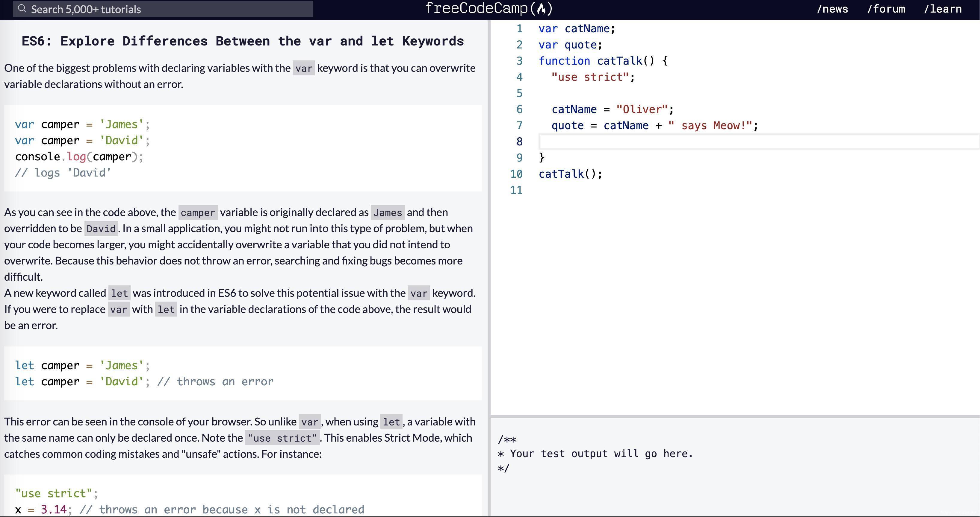Click the search bar icon
The image size is (980, 517).
pos(22,9)
